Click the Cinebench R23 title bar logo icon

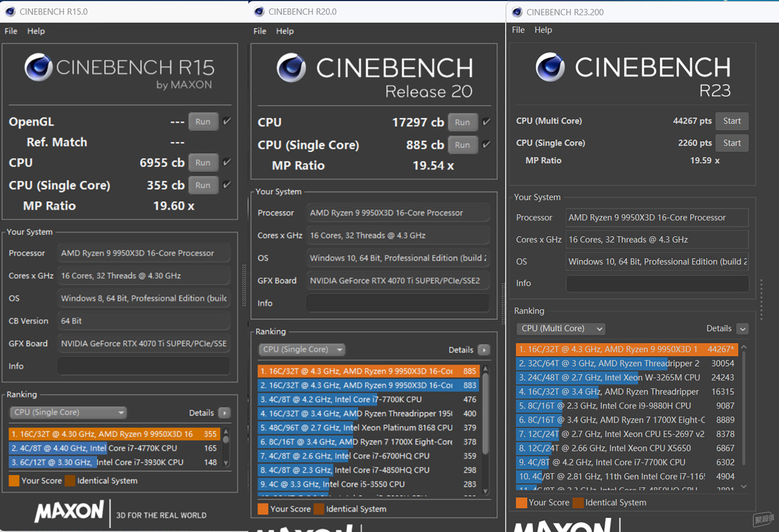pyautogui.click(x=517, y=12)
